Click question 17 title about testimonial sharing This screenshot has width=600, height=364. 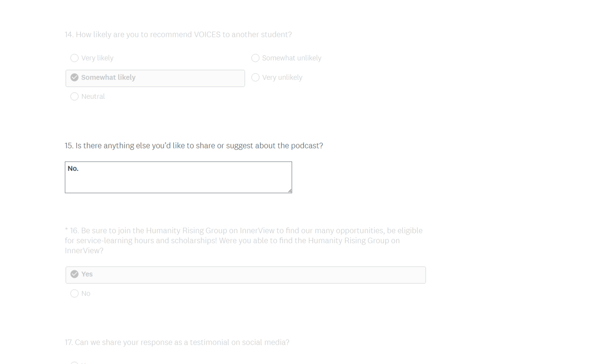[177, 342]
